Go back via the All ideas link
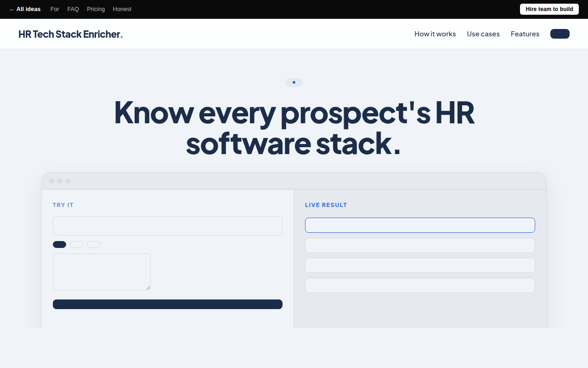The image size is (588, 368). pos(25,9)
